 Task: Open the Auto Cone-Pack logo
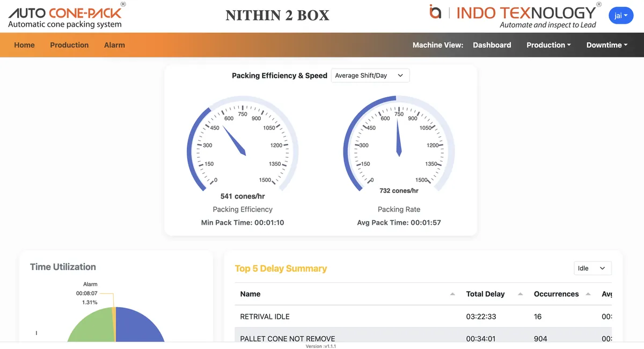(x=67, y=15)
